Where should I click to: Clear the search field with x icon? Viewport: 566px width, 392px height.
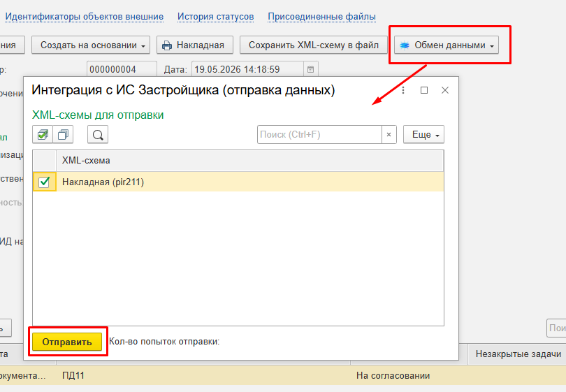click(x=389, y=135)
